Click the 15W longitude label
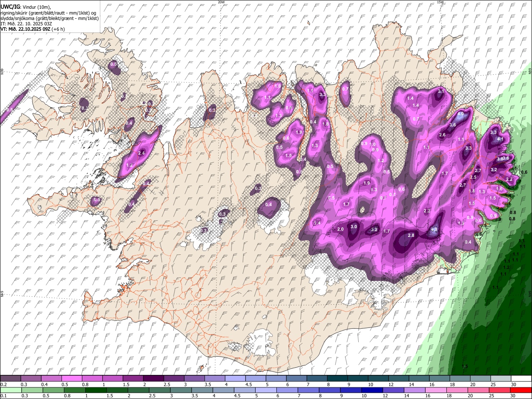Viewport: 532px width, 399px height. (x=440, y=2)
